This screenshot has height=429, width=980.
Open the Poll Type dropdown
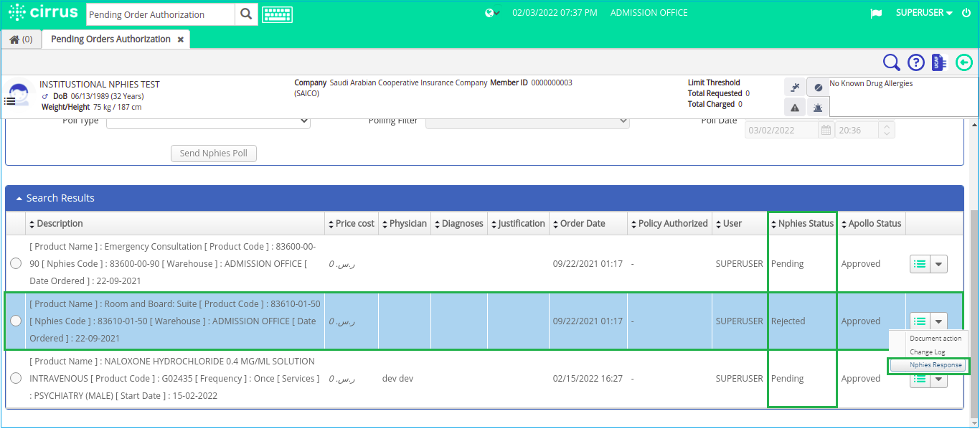tap(208, 120)
